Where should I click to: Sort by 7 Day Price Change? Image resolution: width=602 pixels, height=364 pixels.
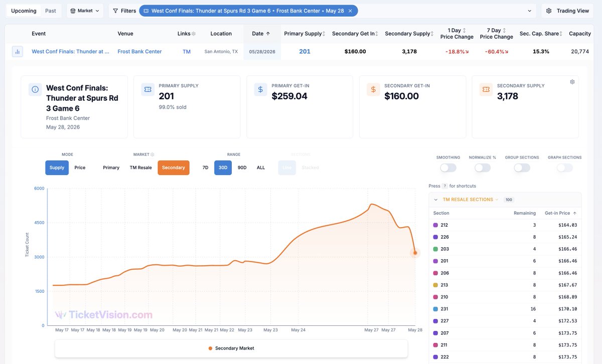pos(504,30)
